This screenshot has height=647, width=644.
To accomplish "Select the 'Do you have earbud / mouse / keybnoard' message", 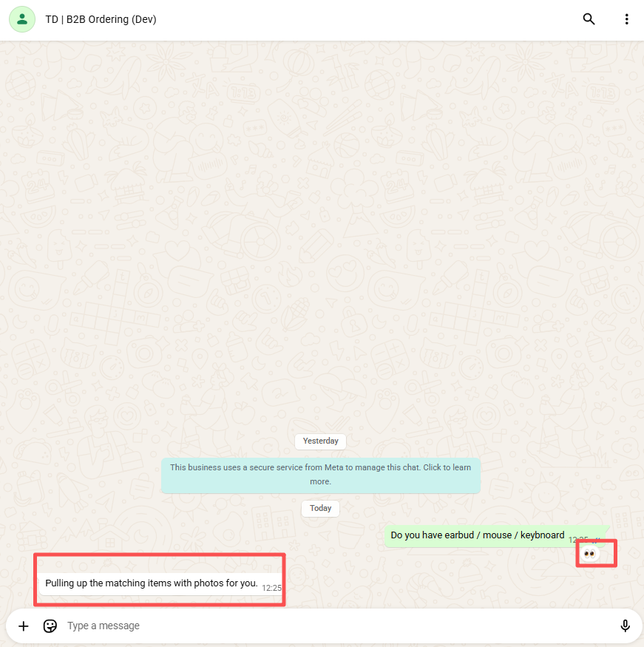I will (x=496, y=535).
